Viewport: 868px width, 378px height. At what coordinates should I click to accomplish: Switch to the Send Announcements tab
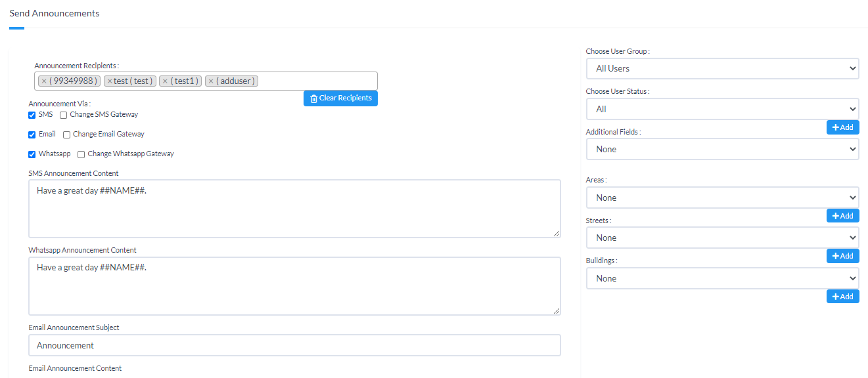(55, 13)
